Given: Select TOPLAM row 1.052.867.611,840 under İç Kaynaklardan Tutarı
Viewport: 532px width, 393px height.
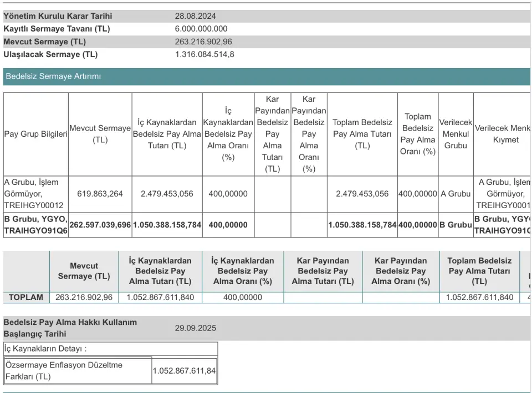Looking at the screenshot, I should [160, 297].
